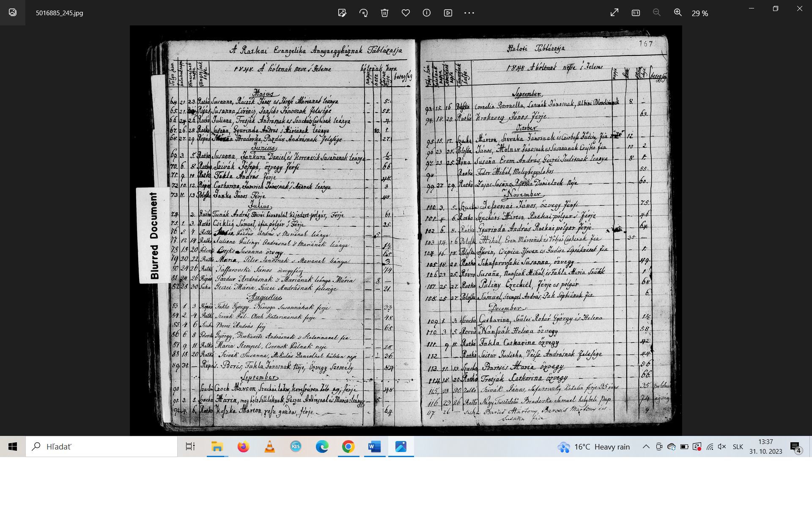Viewport: 812px width, 521px height.
Task: Toggle muted volume speaker icon
Action: 722,447
